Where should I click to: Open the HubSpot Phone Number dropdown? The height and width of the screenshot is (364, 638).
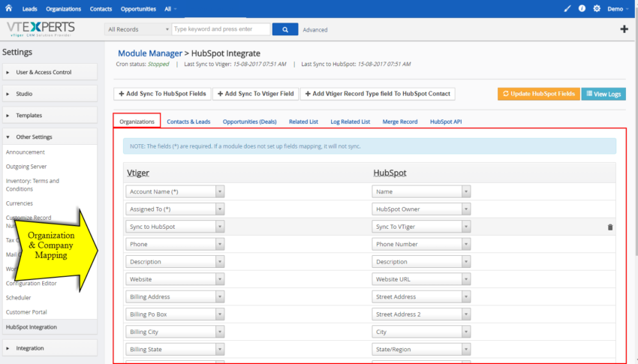tap(421, 244)
